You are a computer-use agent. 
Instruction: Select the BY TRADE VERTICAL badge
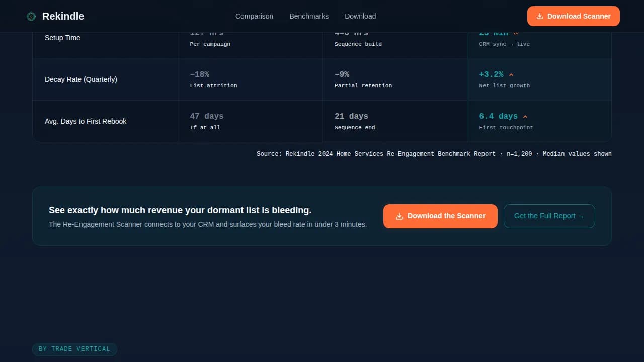point(74,349)
